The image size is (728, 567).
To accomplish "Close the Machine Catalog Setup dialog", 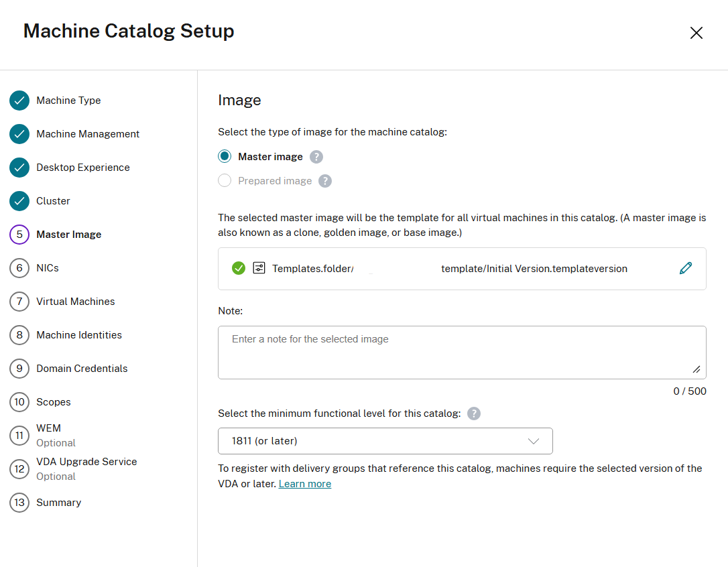I will click(x=696, y=33).
